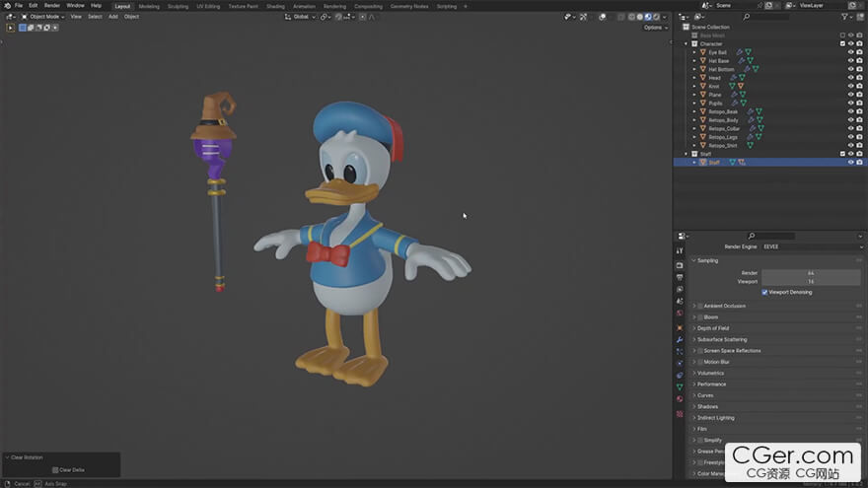Select material preview shading mode
The image size is (868, 488).
(x=648, y=17)
